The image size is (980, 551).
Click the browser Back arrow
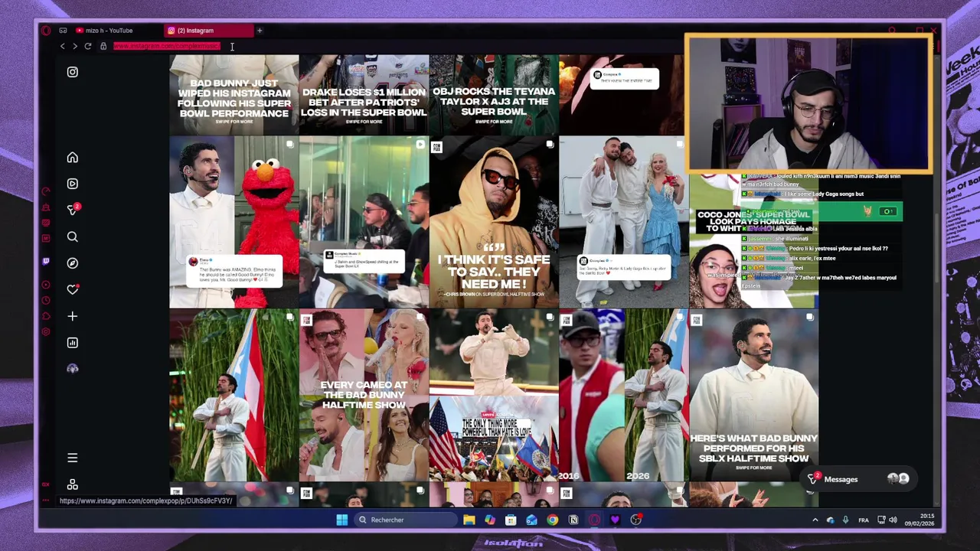pyautogui.click(x=63, y=47)
